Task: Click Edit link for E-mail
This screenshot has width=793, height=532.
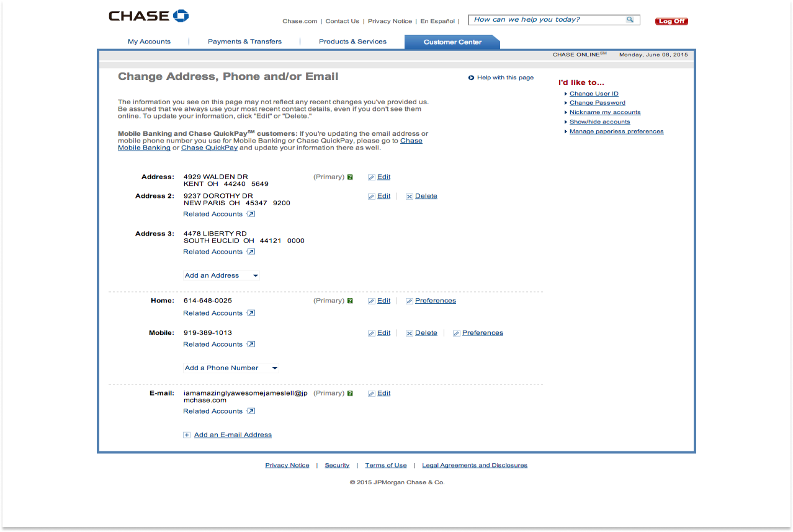Action: click(384, 394)
